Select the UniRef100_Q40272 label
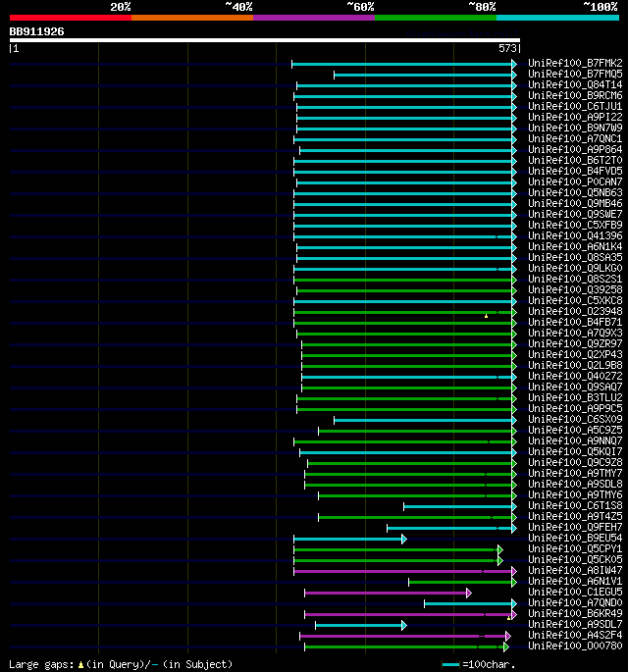This screenshot has width=628, height=672. 575,376
